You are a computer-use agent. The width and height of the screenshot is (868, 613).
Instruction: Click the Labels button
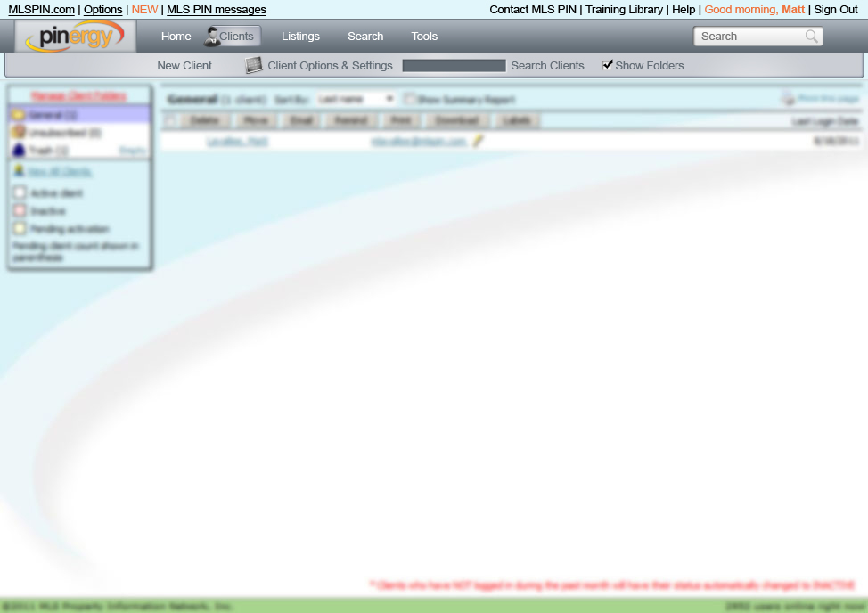pyautogui.click(x=517, y=120)
